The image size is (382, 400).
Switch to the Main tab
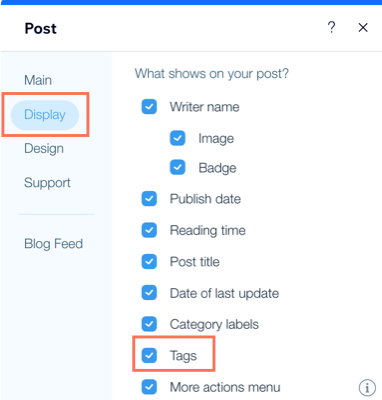pyautogui.click(x=38, y=80)
